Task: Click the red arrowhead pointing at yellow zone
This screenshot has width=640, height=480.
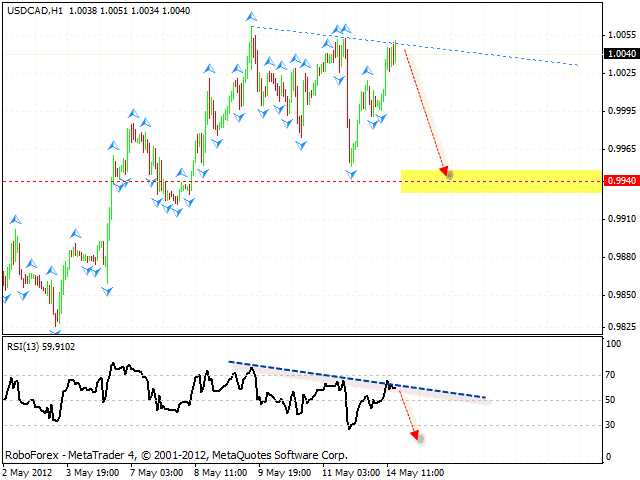Action: point(446,173)
